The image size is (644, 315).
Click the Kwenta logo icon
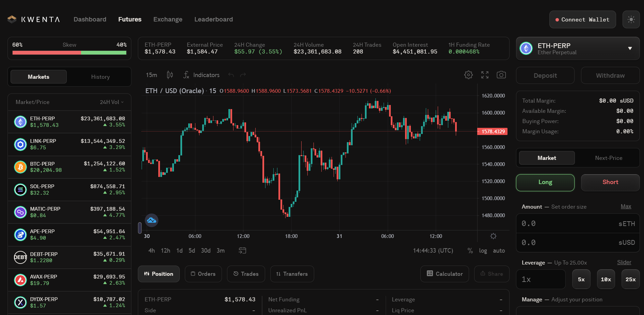click(12, 19)
